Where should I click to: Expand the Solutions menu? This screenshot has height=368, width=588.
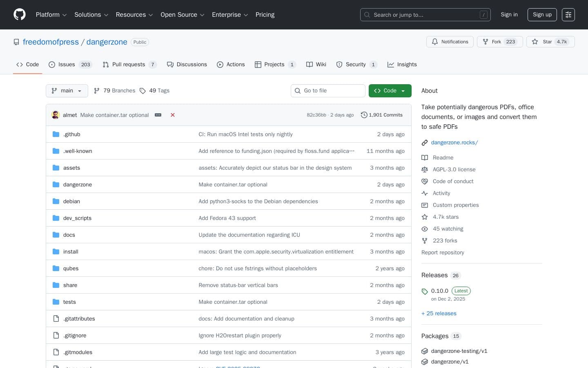(x=91, y=15)
